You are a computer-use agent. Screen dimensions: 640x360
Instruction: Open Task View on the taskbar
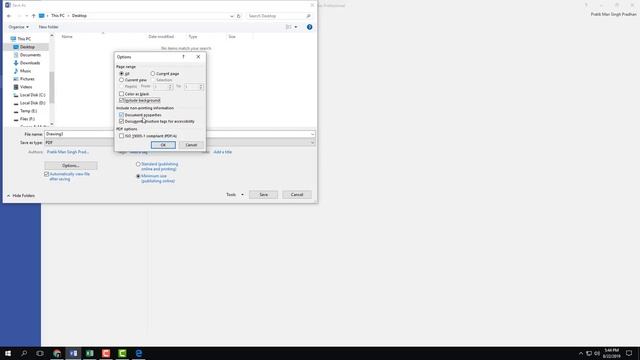point(40,353)
